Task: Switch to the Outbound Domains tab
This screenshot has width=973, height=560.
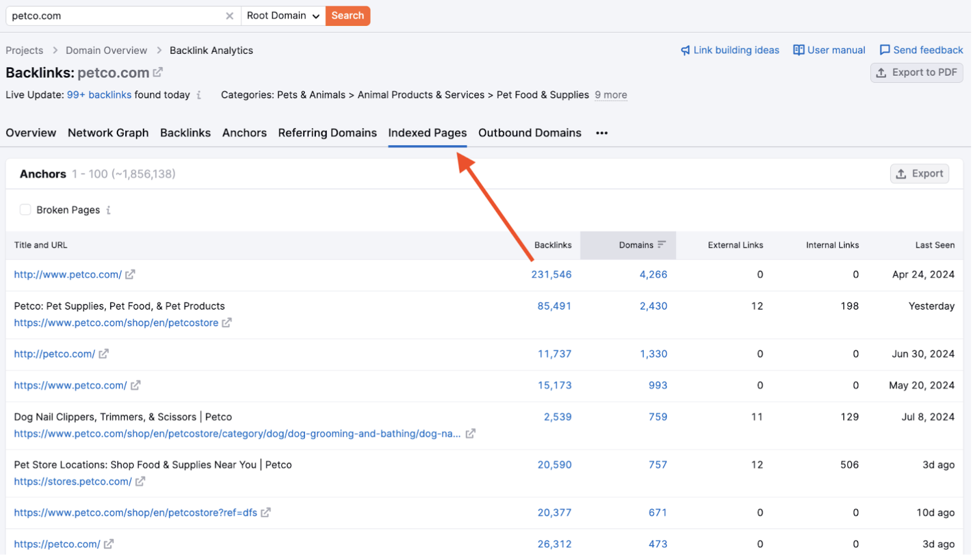Action: (529, 133)
